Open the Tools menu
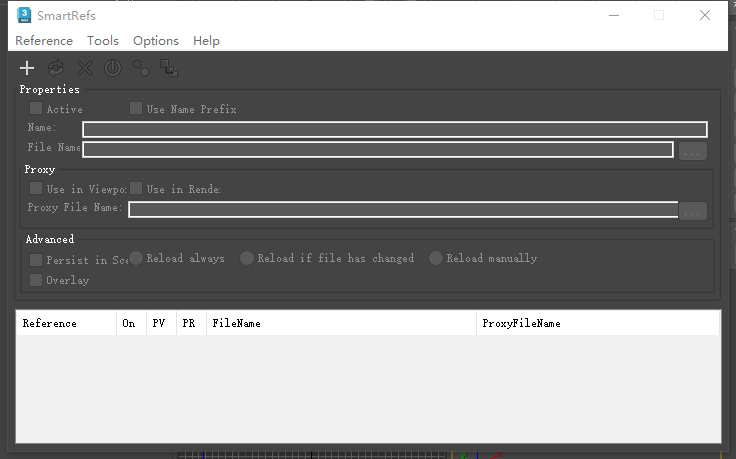The width and height of the screenshot is (736, 459). click(103, 41)
